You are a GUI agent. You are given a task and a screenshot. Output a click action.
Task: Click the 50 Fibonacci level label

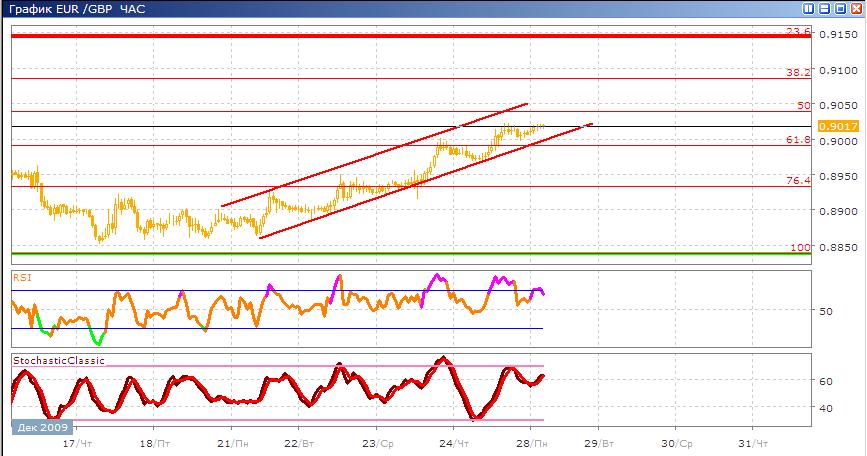[803, 105]
